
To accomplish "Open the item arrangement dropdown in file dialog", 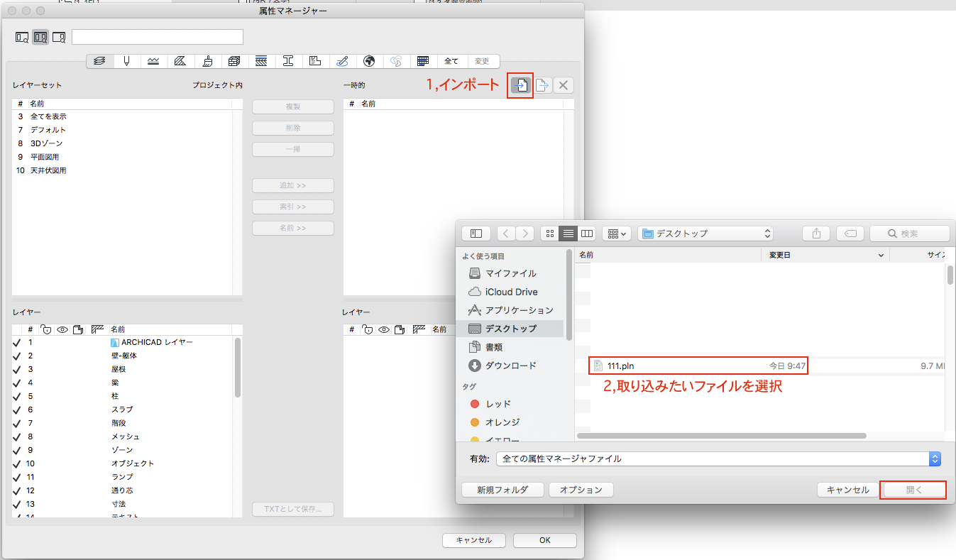I will pos(616,234).
